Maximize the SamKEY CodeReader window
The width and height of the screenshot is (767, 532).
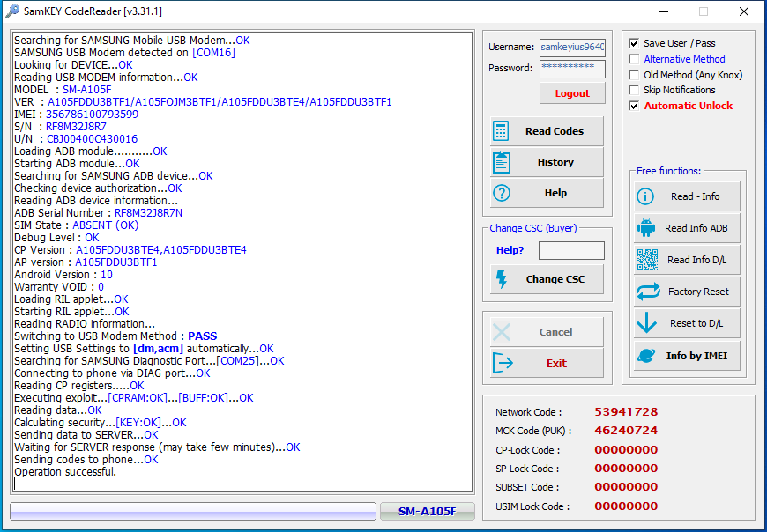(704, 11)
